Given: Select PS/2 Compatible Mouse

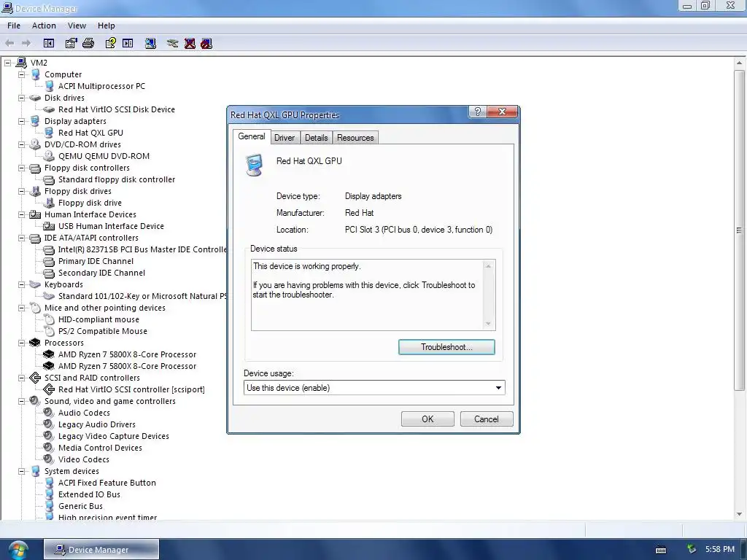Looking at the screenshot, I should pos(102,331).
